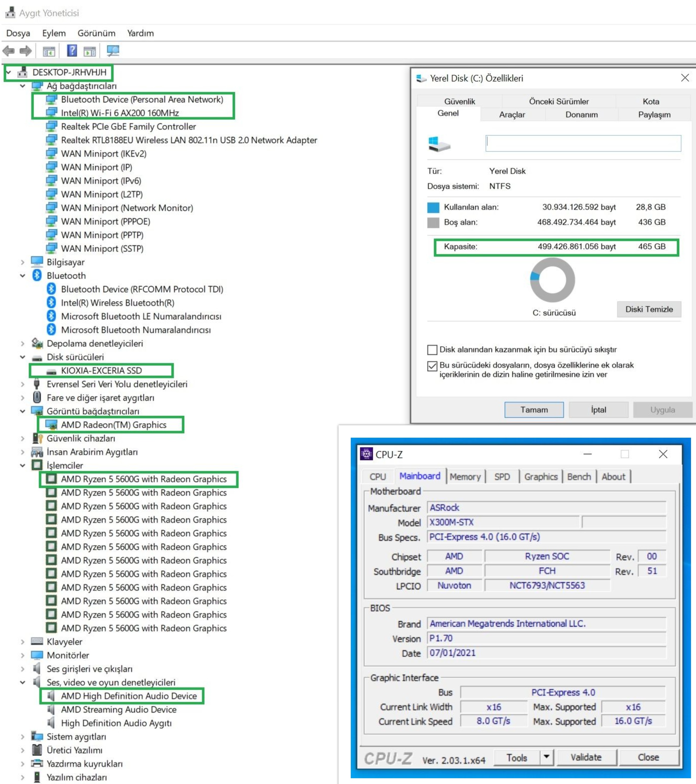Click the Monitörler category icon
This screenshot has height=784, width=696.
[37, 655]
